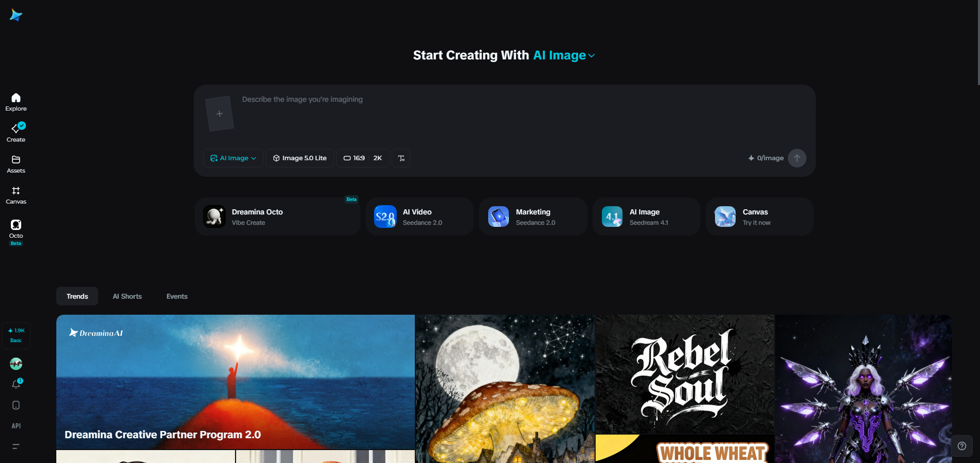Image resolution: width=980 pixels, height=463 pixels.
Task: View the 1.9K Basic credits badge
Action: 16,335
